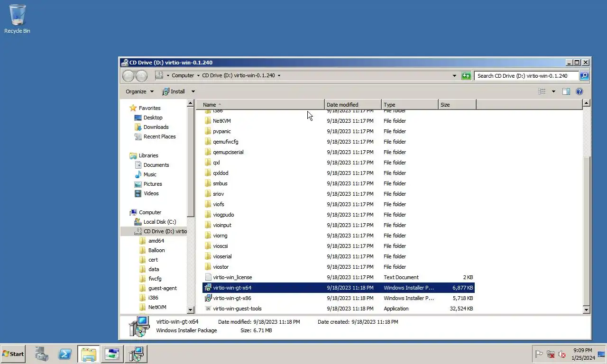Viewport: 607px width, 364px height.
Task: Show the preview pane icon
Action: coord(566,91)
